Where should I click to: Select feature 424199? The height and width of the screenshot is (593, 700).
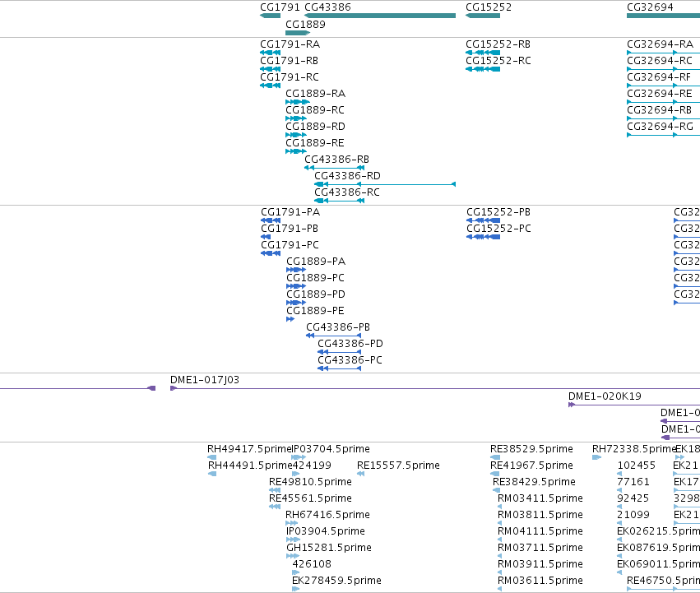point(296,474)
